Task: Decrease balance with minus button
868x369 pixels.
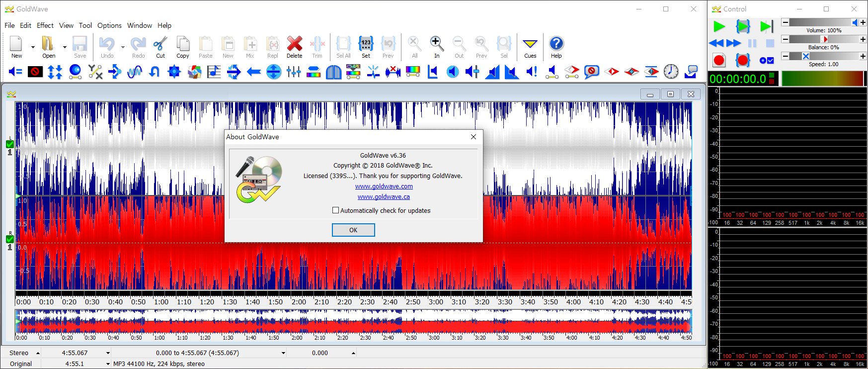Action: (785, 39)
